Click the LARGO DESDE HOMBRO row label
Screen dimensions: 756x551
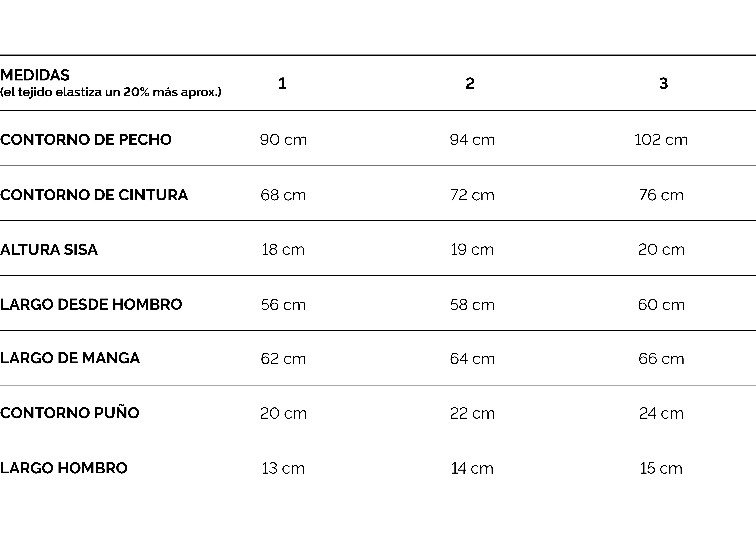91,304
